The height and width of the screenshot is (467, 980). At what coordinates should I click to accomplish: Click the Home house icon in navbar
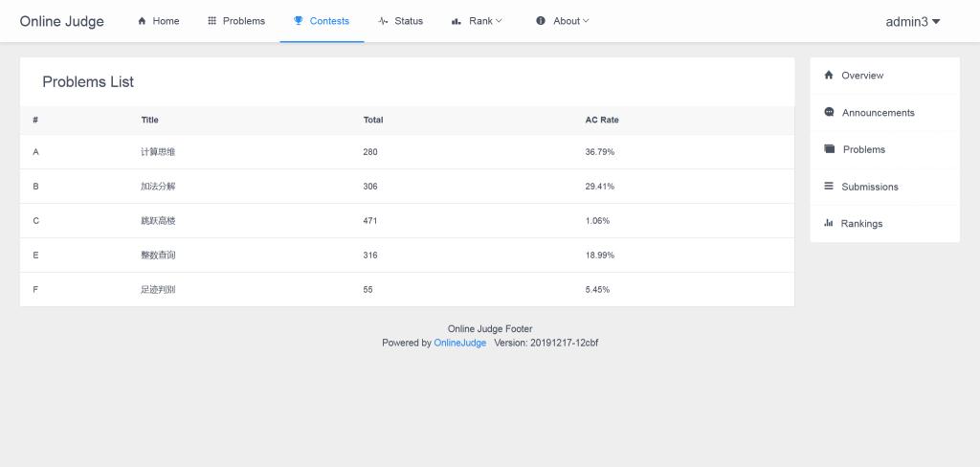coord(142,21)
